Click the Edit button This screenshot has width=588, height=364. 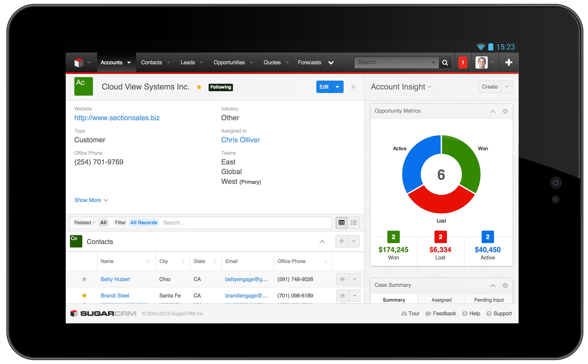pyautogui.click(x=324, y=87)
